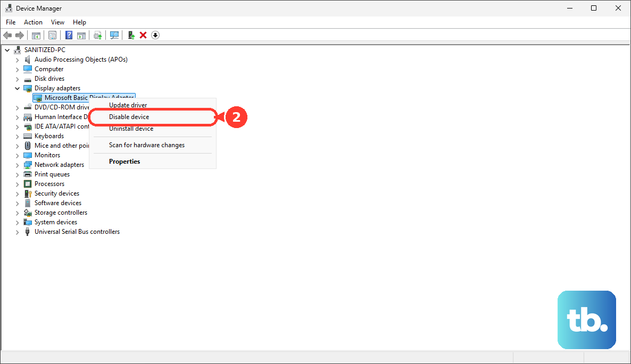The width and height of the screenshot is (631, 364).
Task: Expand the Monitors node
Action: (17, 155)
